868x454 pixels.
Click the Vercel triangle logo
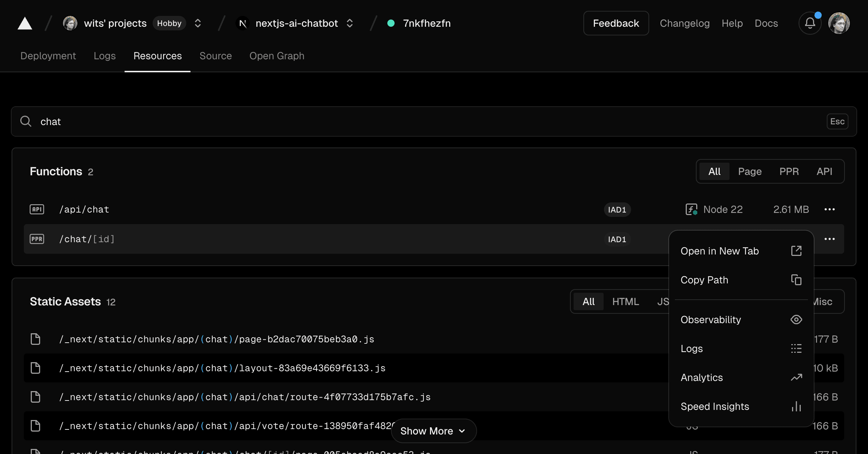click(x=24, y=23)
